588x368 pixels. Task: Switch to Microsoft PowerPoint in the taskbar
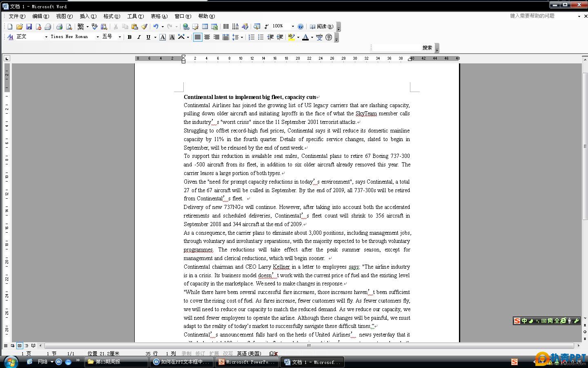pos(247,362)
